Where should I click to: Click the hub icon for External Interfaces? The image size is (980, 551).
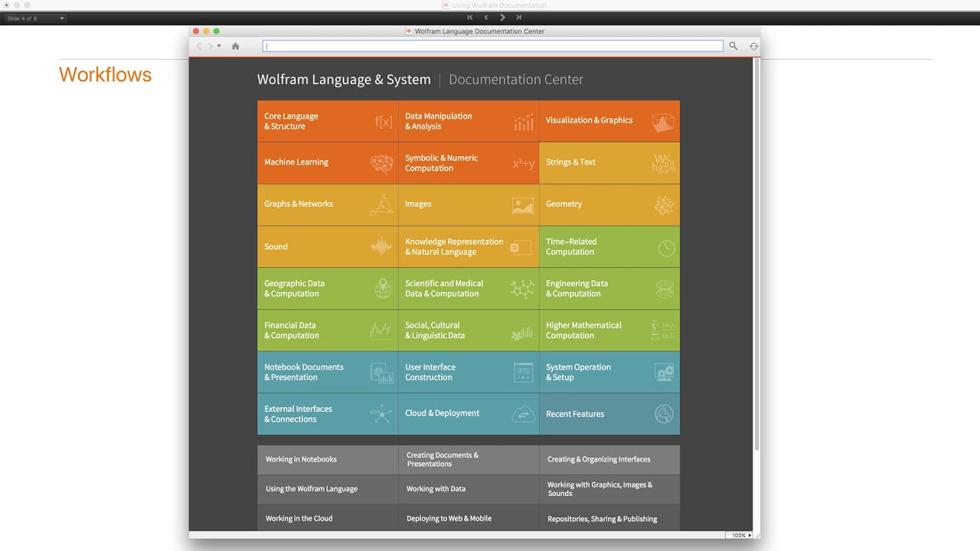tap(381, 414)
